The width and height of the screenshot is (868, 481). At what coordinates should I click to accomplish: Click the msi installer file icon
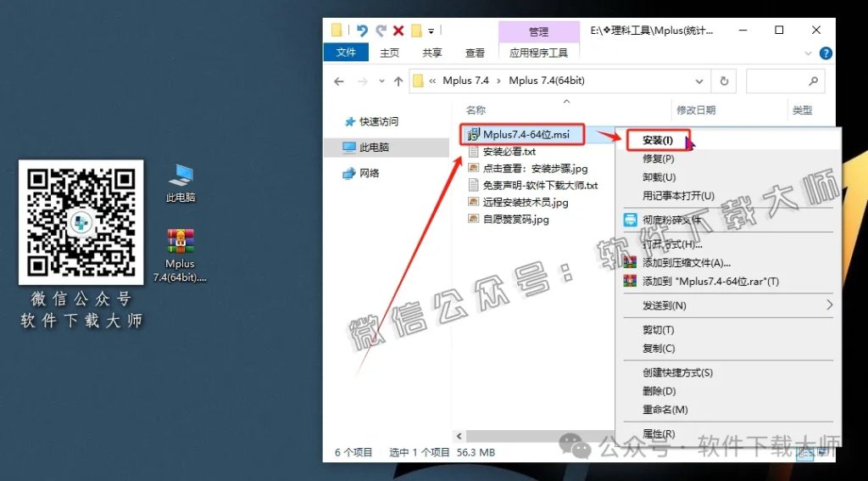point(473,134)
